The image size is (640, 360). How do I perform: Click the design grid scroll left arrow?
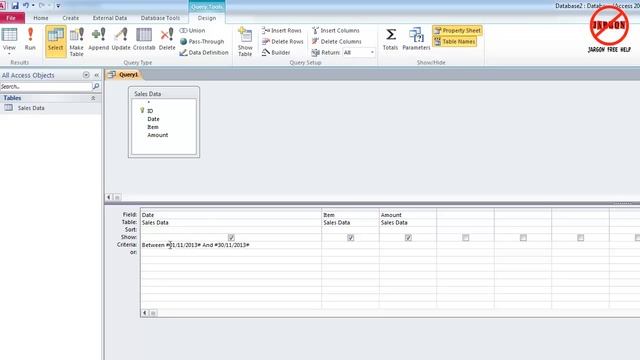coord(145,313)
